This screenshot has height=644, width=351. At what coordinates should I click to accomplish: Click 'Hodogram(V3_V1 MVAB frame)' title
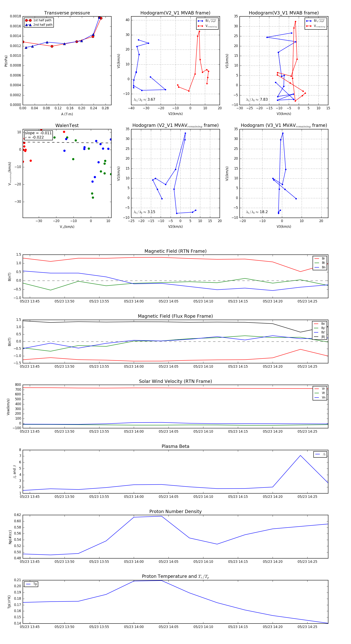click(x=284, y=13)
